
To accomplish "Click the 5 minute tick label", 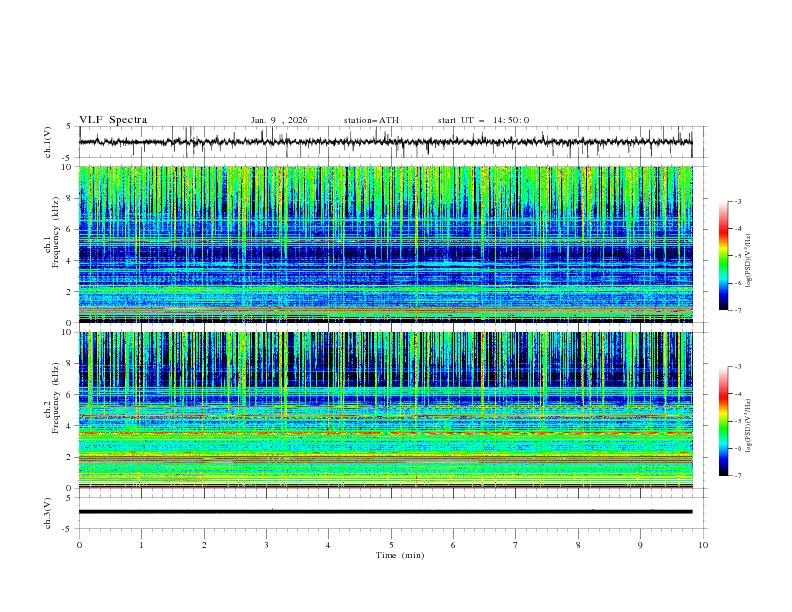I will 391,544.
